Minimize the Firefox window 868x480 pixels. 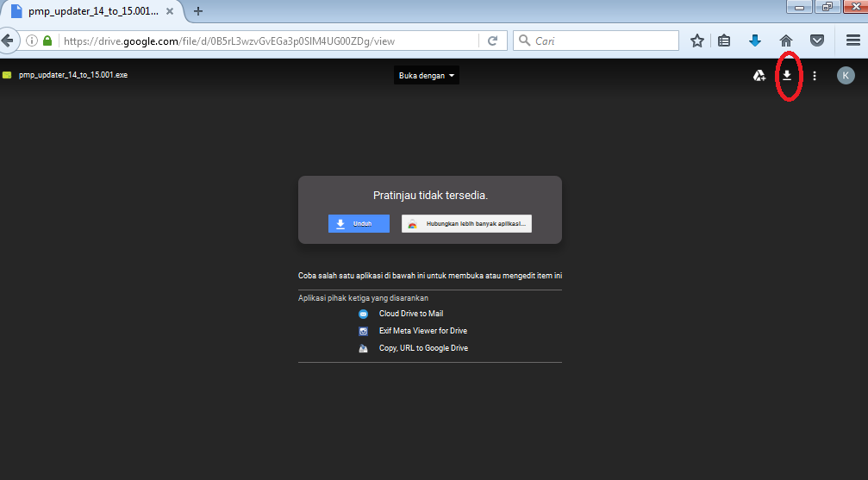(x=799, y=7)
